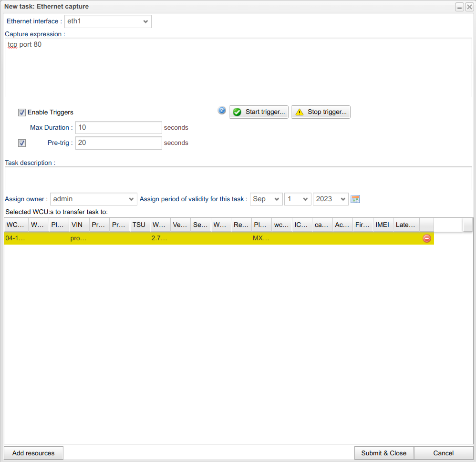476x462 pixels.
Task: Focus the Task description text area
Action: coord(238,178)
